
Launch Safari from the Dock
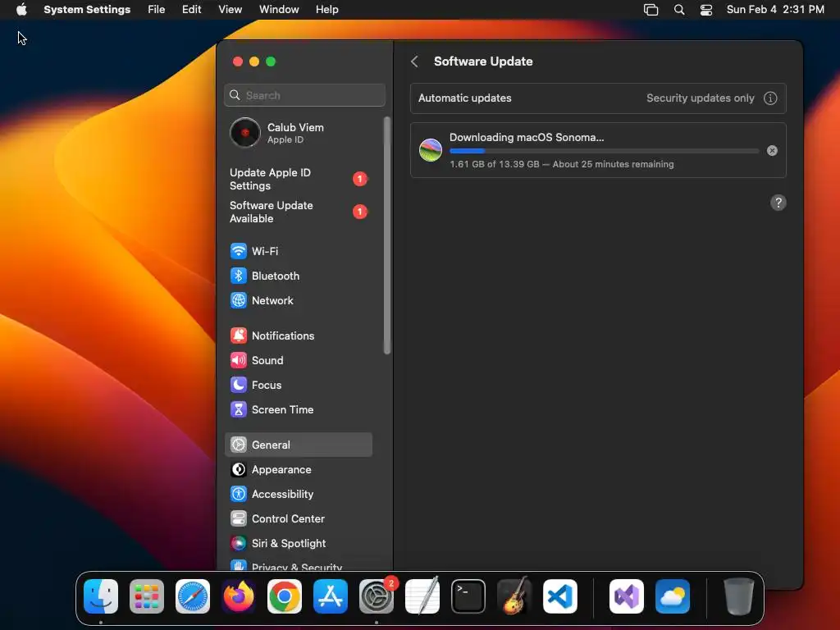193,596
